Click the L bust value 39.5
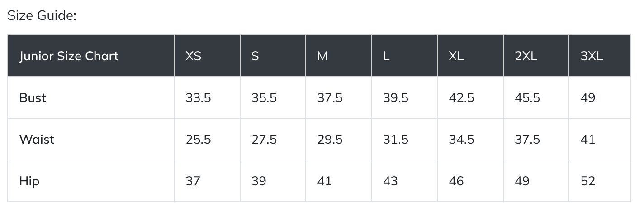644x213 pixels. [x=396, y=98]
